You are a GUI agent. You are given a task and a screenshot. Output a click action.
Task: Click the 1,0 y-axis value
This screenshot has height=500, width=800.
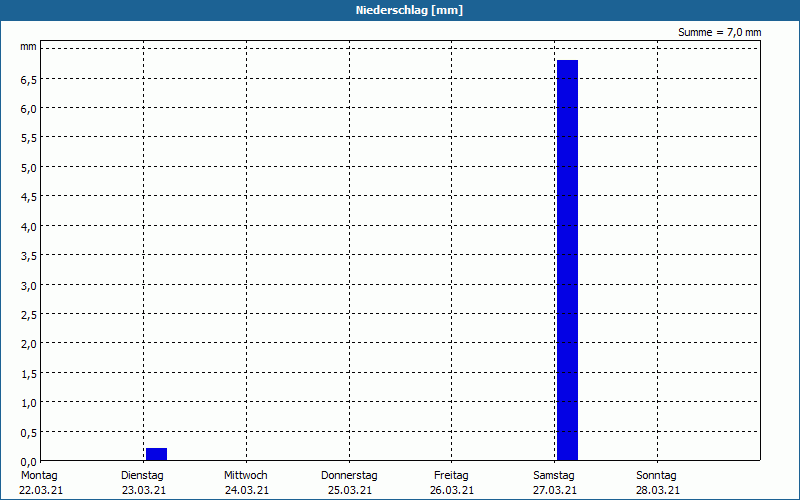pyautogui.click(x=29, y=403)
